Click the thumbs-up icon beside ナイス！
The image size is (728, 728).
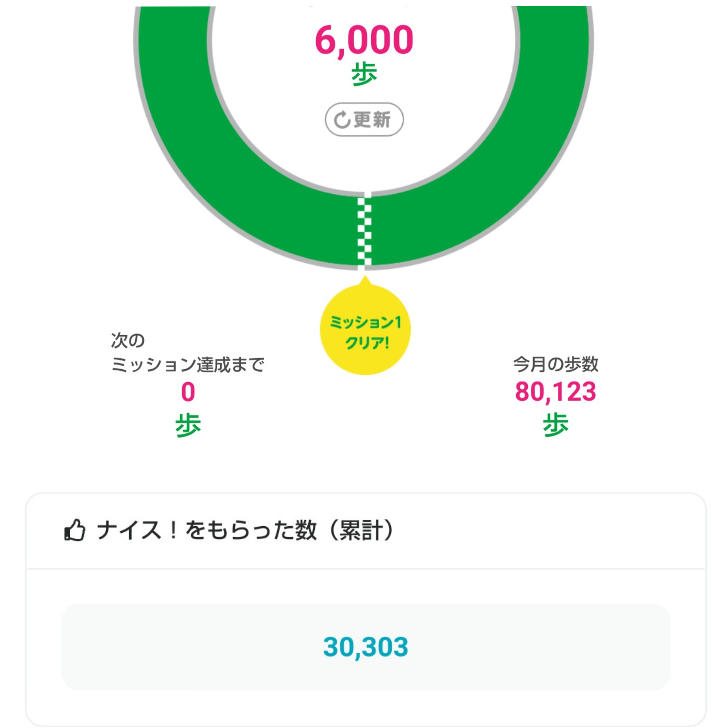[75, 530]
